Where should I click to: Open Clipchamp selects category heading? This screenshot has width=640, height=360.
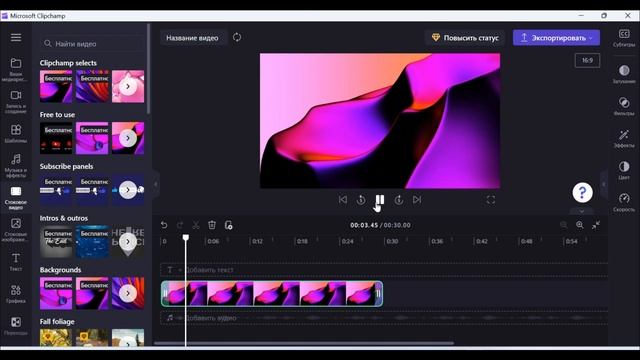(x=68, y=63)
